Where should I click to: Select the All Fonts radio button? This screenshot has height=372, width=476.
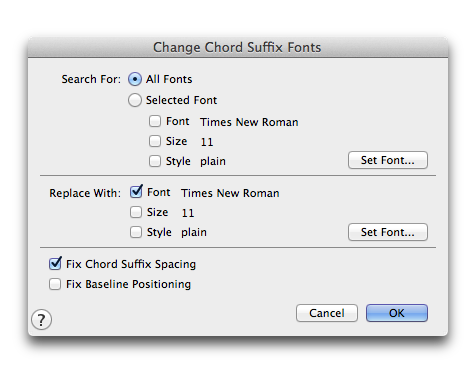pyautogui.click(x=135, y=79)
